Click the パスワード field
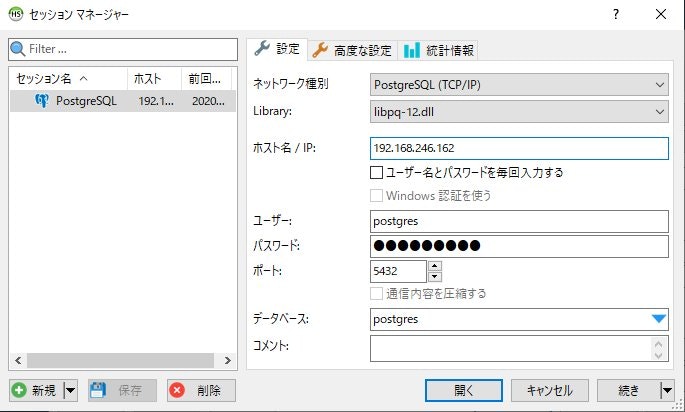The height and width of the screenshot is (412, 685). pyautogui.click(x=519, y=246)
